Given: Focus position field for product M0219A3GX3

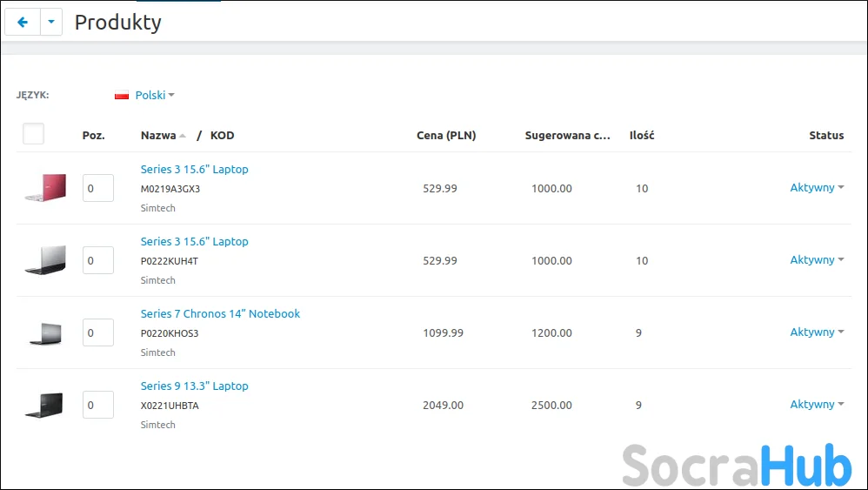Looking at the screenshot, I should [98, 188].
